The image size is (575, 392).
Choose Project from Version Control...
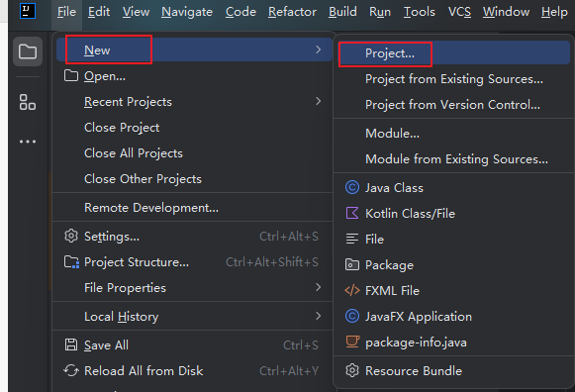(453, 105)
